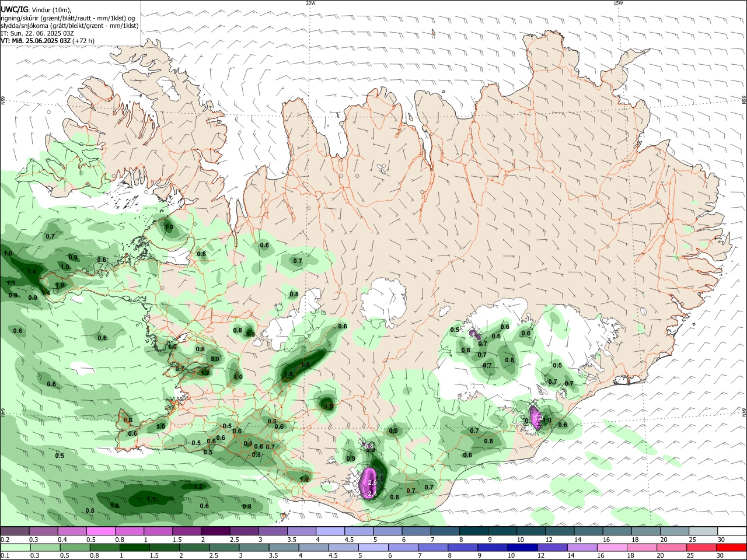
Task: Click the header line 'UWC/IG: Vindur (10m),'
Action: coord(36,10)
